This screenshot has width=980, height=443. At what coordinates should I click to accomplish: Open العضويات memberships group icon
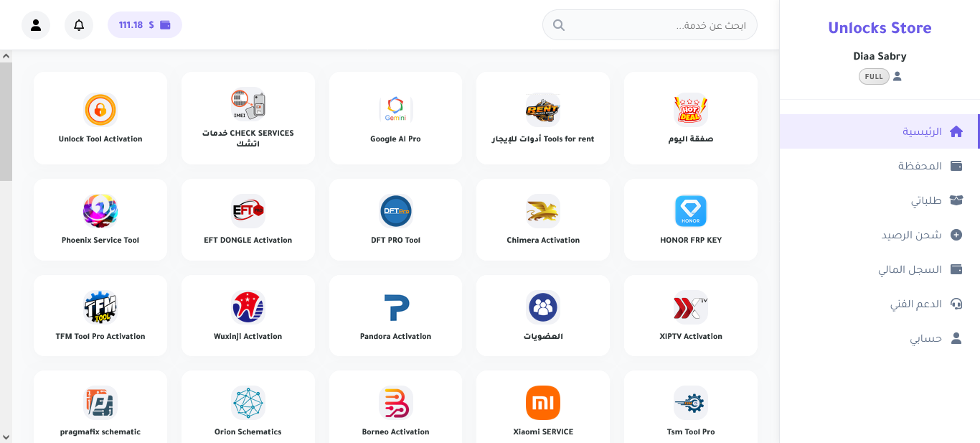tap(543, 307)
